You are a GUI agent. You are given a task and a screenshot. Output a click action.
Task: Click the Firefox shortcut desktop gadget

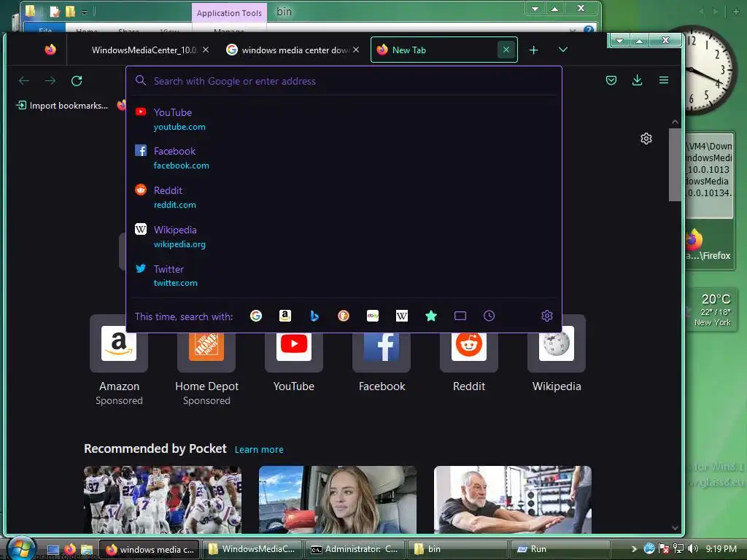click(x=709, y=245)
